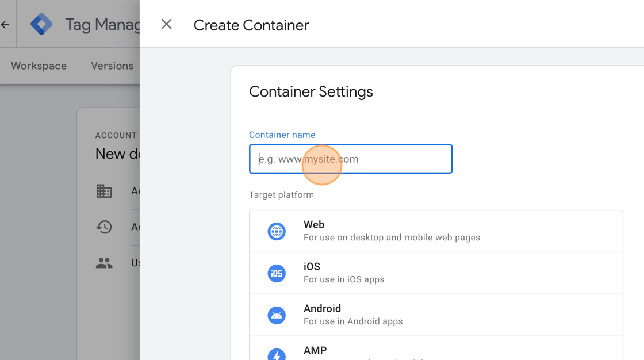Click the AMP lightning bolt icon

[x=277, y=354]
